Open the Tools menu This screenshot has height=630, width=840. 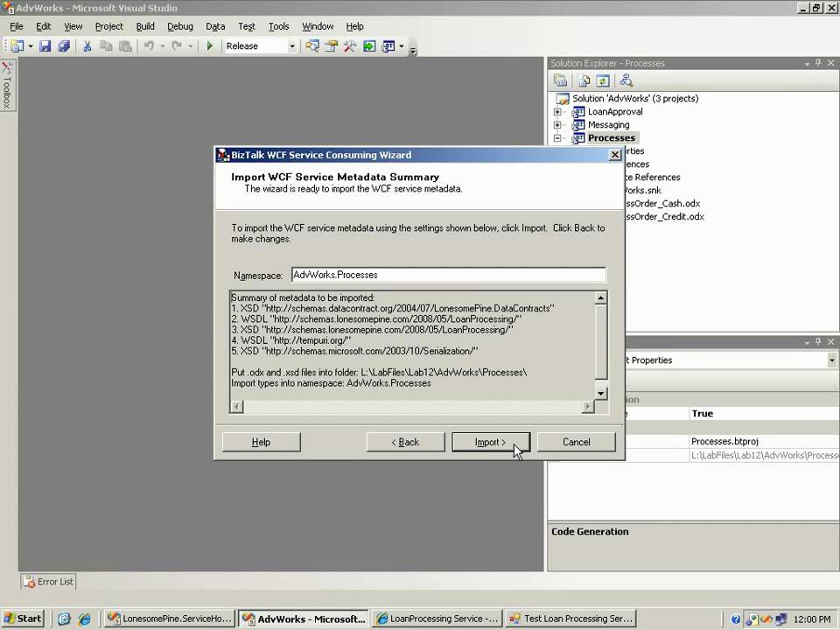tap(278, 26)
